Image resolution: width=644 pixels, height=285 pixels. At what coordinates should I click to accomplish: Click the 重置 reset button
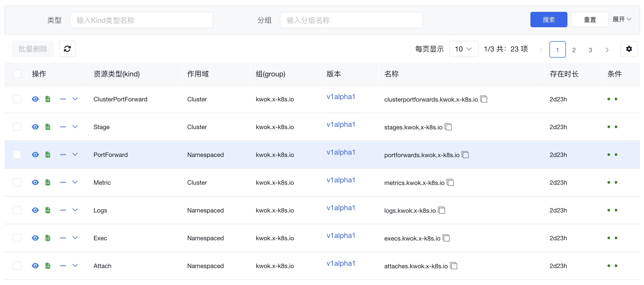(590, 20)
